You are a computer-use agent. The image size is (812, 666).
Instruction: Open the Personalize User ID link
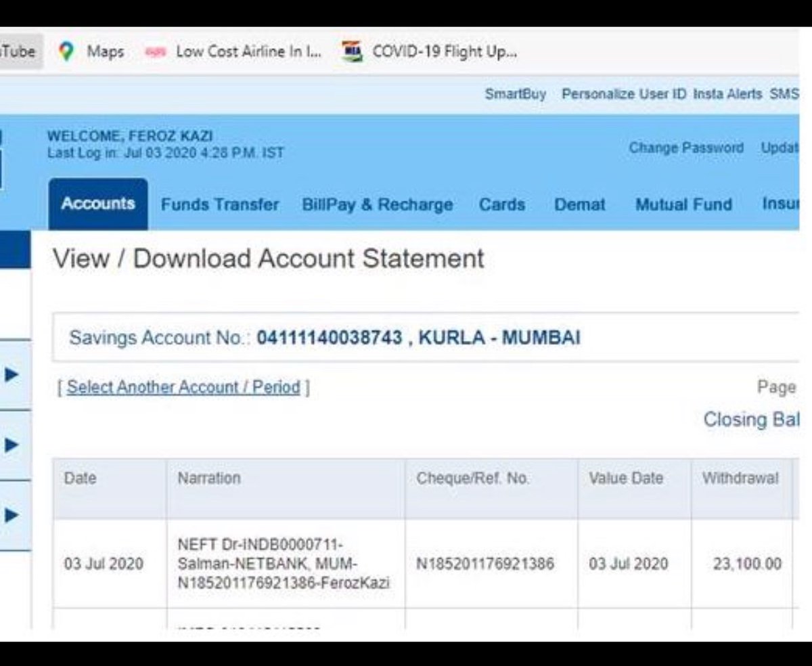pyautogui.click(x=624, y=95)
